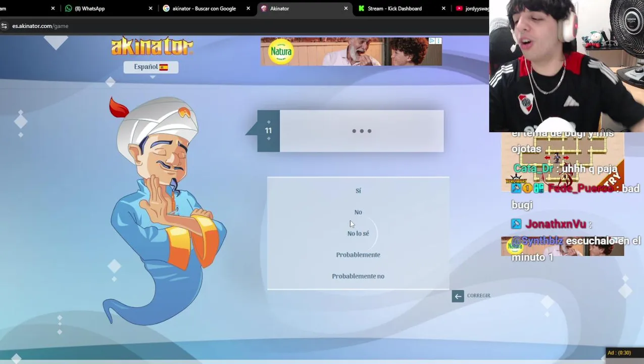
Task: Click the WhatsApp tab favicon
Action: pos(69,9)
